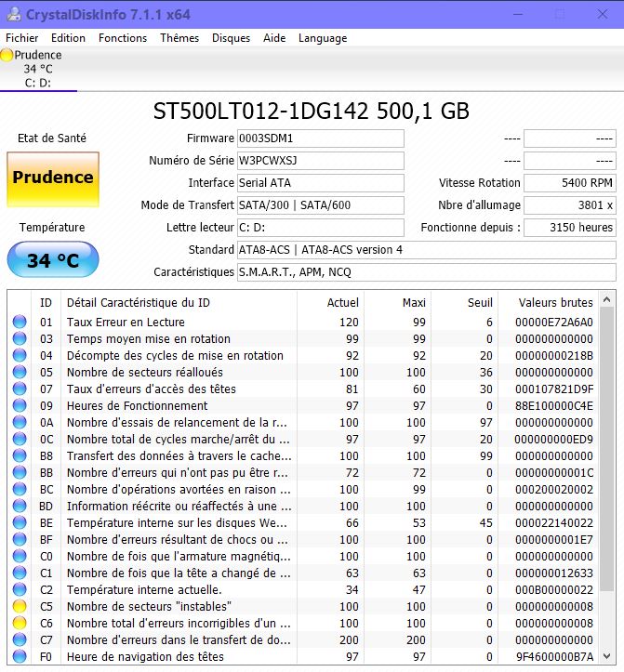
Task: Close the CrystalDiskInfo window
Action: (603, 14)
